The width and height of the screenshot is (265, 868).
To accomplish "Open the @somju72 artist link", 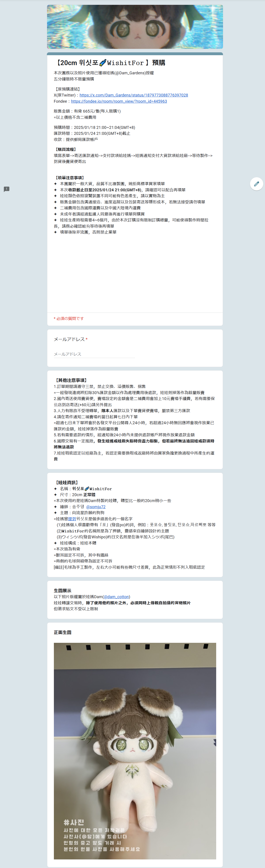I will click(96, 506).
